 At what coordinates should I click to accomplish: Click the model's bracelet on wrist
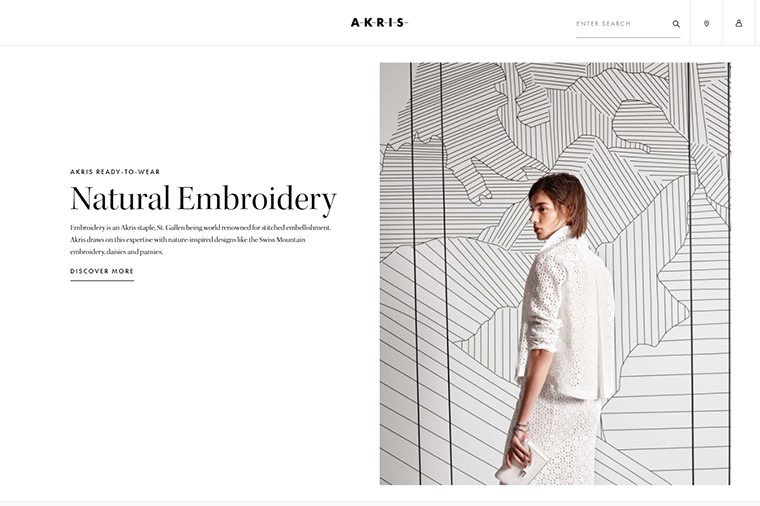tap(521, 428)
